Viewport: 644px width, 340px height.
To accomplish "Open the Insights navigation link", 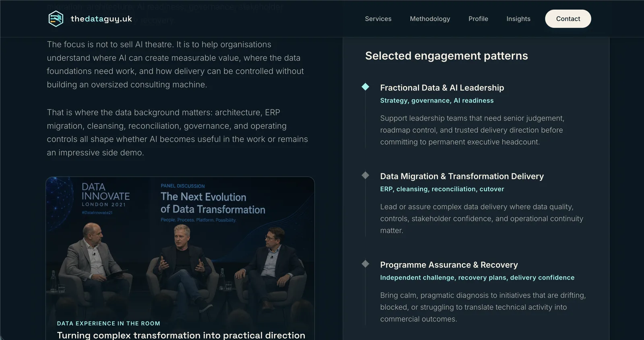I will coord(518,19).
